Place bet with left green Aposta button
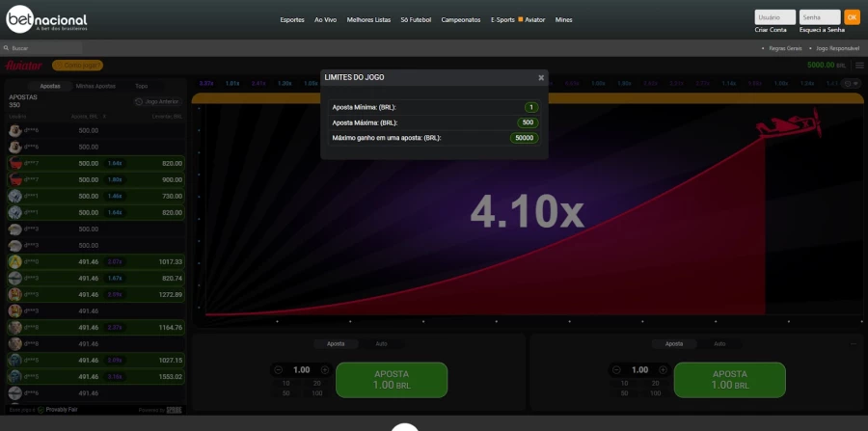This screenshot has width=868, height=431. 392,380
